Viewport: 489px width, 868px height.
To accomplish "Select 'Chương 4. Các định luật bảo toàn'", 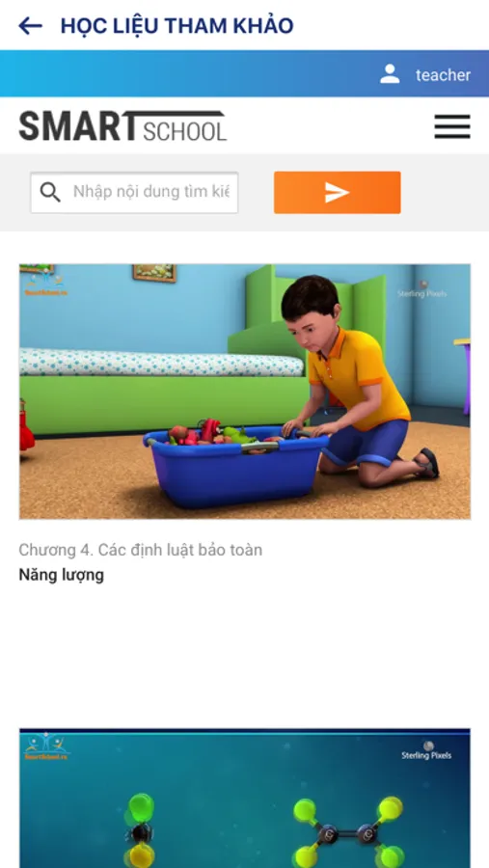I will coord(141,550).
